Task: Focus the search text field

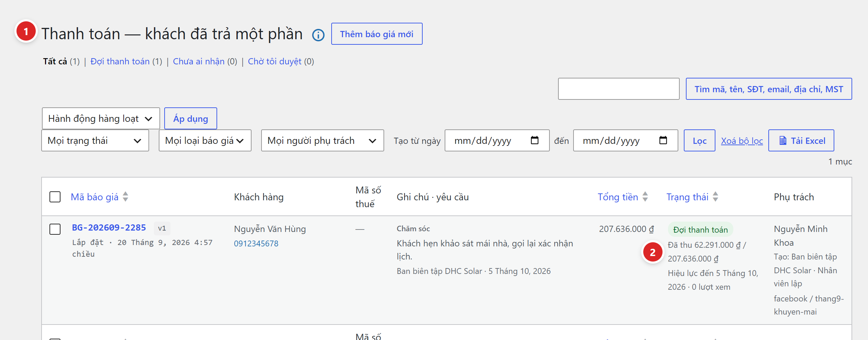Action: [619, 89]
